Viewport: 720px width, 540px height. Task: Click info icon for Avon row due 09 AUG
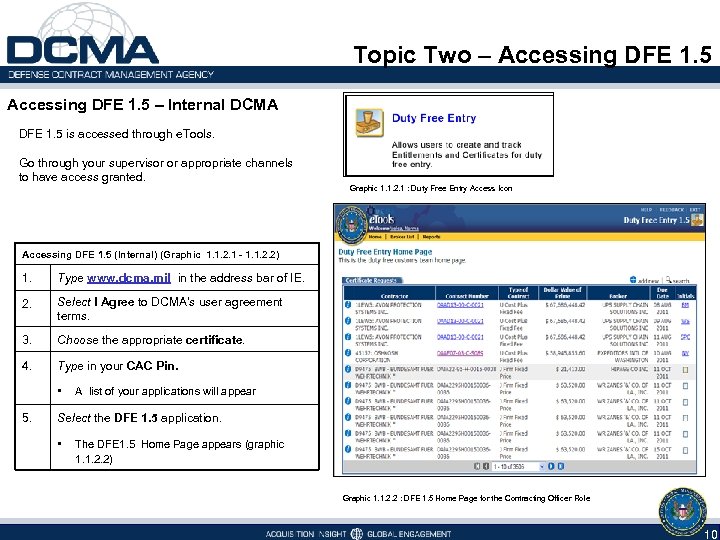(x=348, y=321)
